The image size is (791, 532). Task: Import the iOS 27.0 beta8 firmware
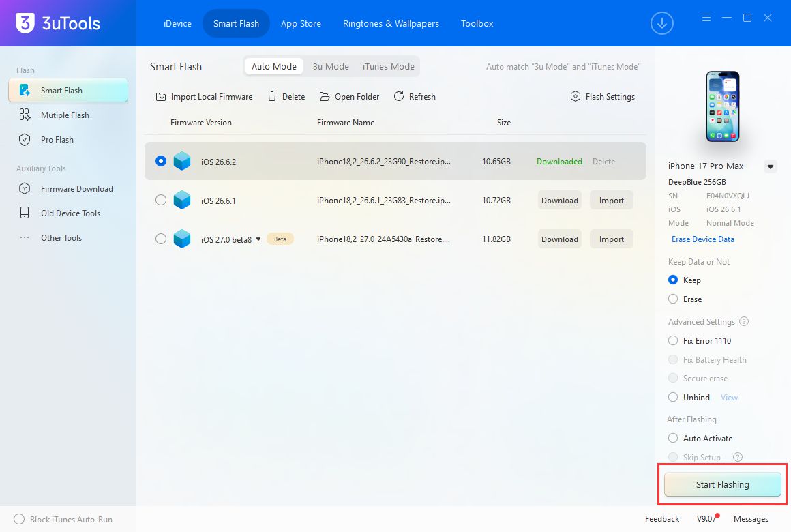click(612, 239)
